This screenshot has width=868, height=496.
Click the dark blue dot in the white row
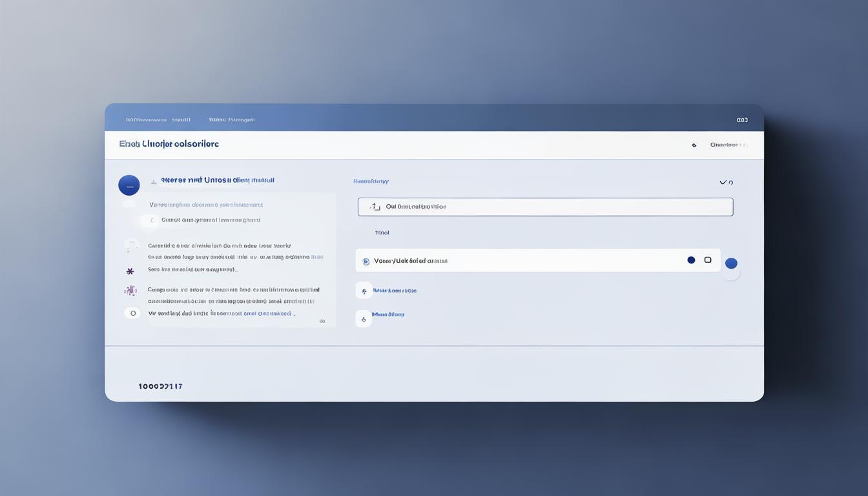(x=691, y=260)
